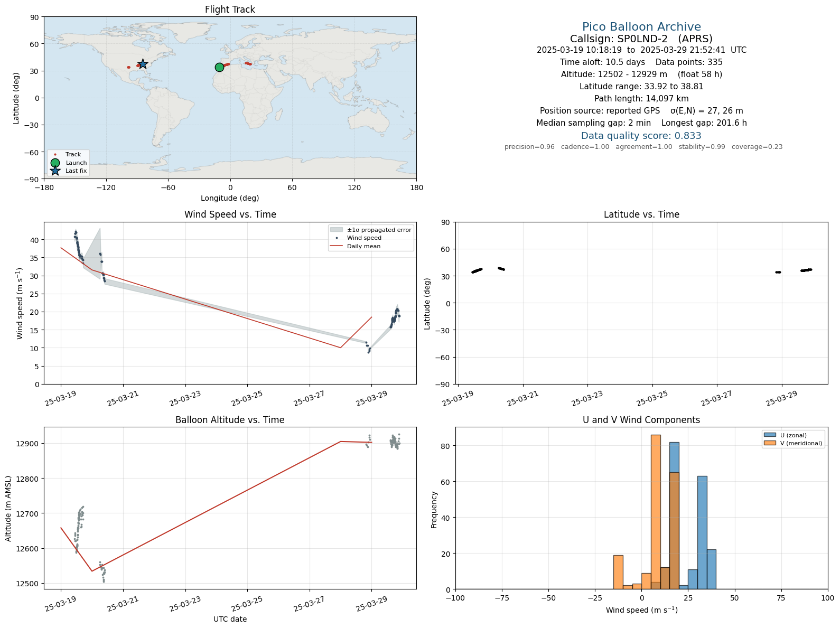Select the Last fix star in the map legend
This screenshot has height=628, width=840.
click(x=55, y=171)
